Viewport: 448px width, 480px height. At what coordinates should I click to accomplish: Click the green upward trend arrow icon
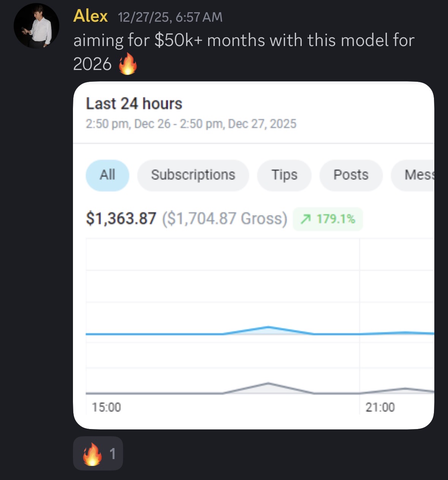tap(306, 219)
